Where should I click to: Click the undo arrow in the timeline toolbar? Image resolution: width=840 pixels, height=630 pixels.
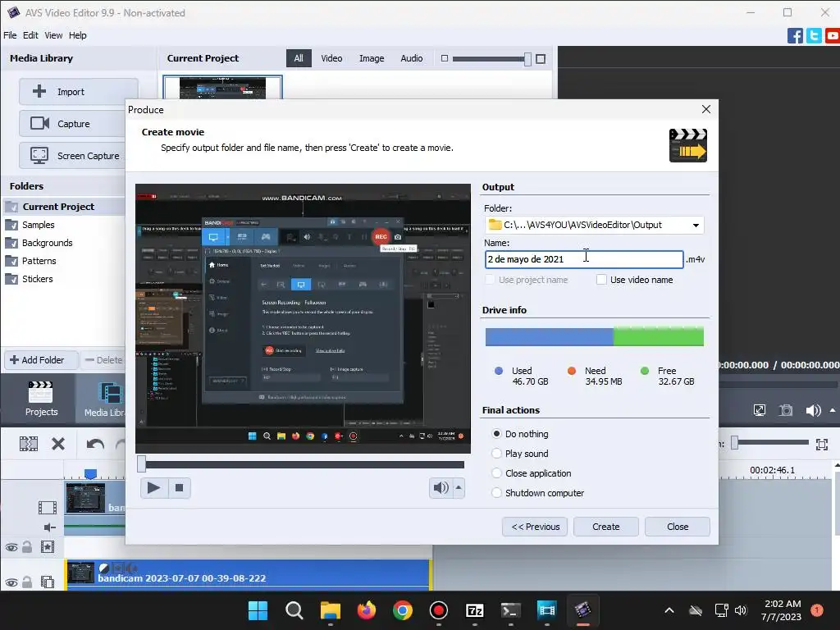[95, 444]
